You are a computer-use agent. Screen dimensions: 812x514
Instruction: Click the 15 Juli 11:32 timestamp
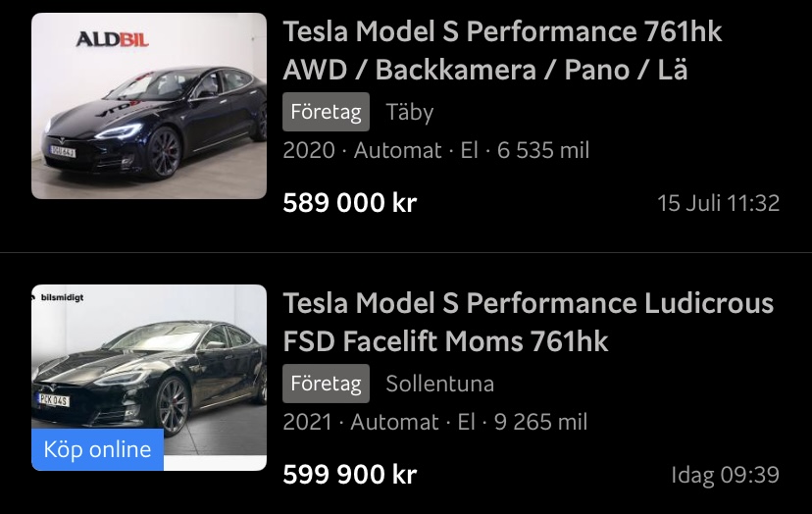pos(718,203)
